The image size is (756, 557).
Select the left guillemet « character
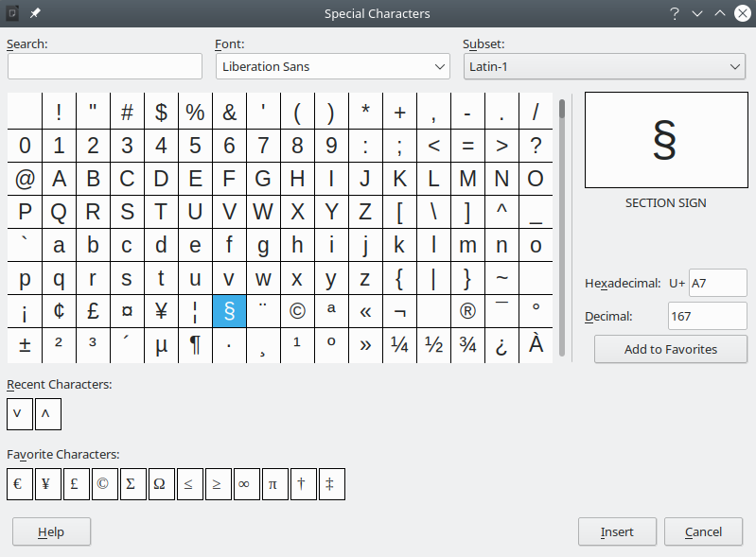point(365,311)
